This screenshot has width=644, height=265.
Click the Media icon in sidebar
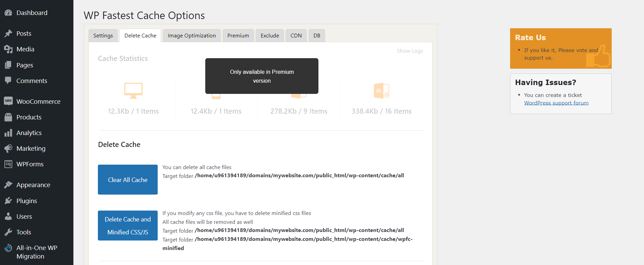coord(8,49)
